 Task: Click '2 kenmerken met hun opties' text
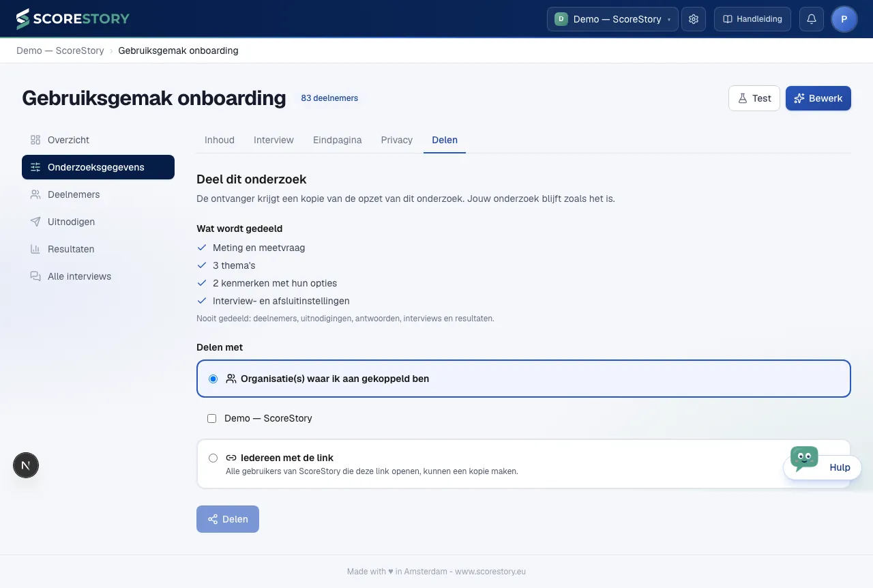click(x=275, y=283)
